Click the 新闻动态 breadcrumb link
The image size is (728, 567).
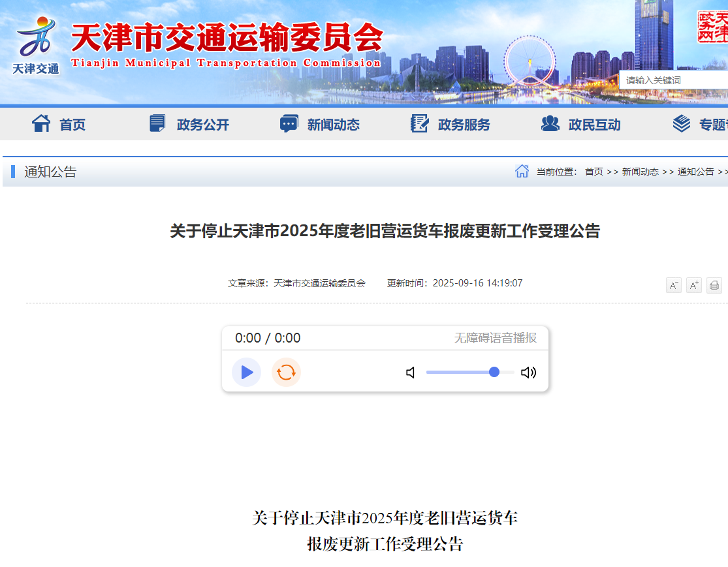pyautogui.click(x=640, y=172)
